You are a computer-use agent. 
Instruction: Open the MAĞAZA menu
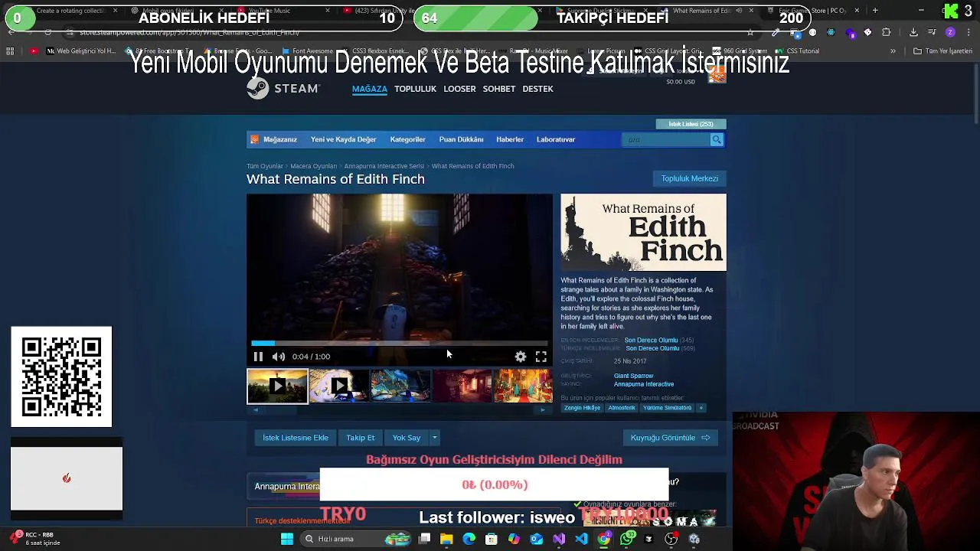[369, 89]
